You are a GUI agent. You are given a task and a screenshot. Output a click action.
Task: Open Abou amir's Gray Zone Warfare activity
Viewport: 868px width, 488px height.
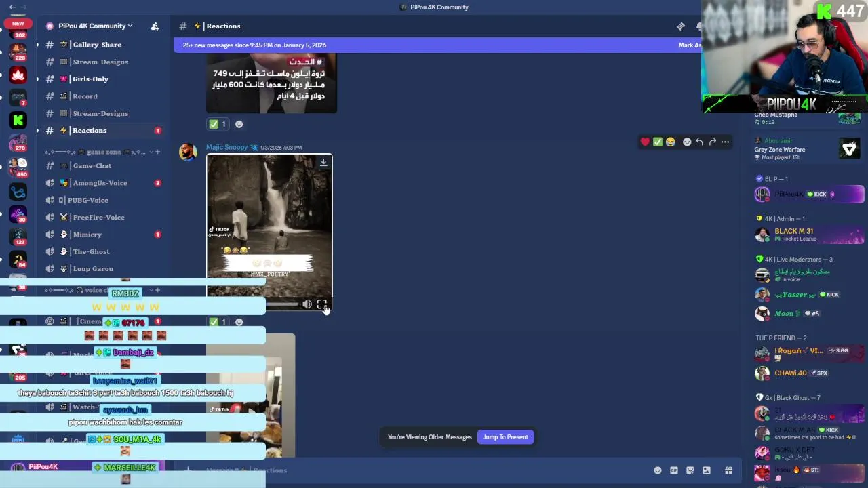(x=807, y=149)
